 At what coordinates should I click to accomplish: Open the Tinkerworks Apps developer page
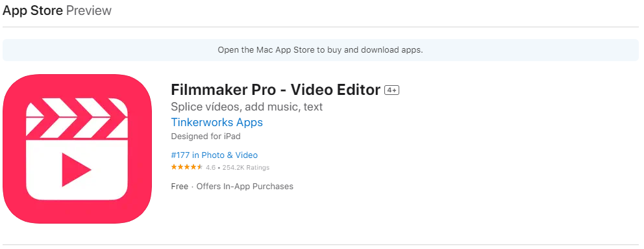pyautogui.click(x=217, y=122)
